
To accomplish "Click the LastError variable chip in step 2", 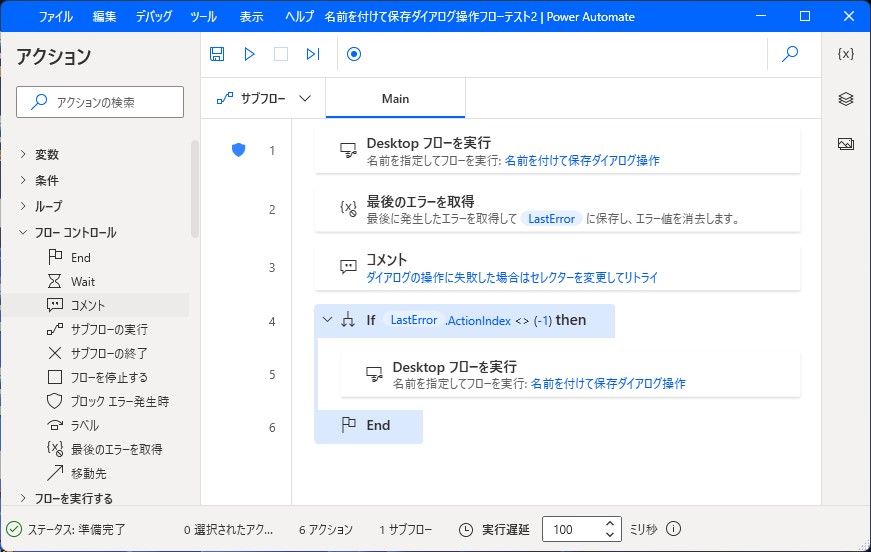I will [551, 219].
